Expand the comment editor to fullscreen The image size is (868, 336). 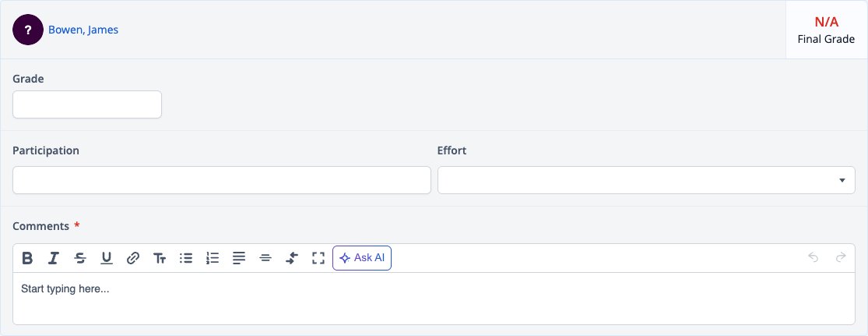318,258
